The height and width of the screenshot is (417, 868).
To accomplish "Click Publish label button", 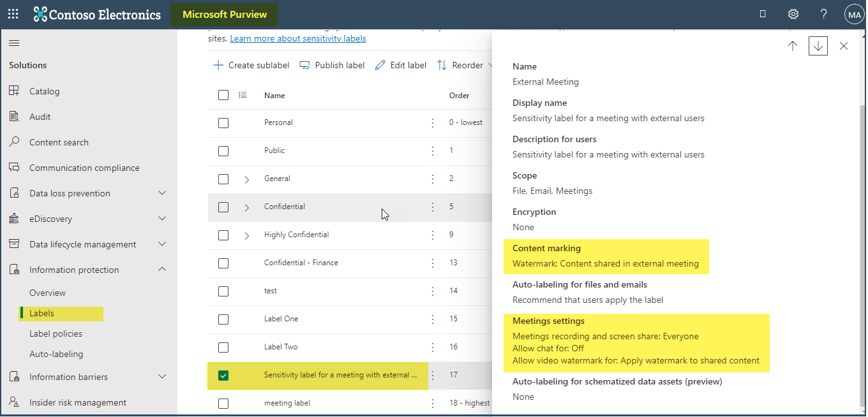I will (x=332, y=65).
